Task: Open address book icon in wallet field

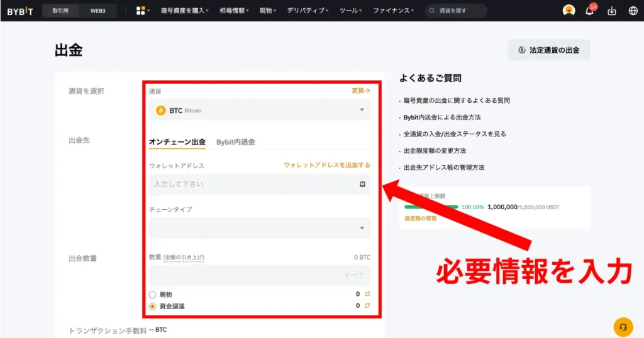Action: pyautogui.click(x=362, y=184)
